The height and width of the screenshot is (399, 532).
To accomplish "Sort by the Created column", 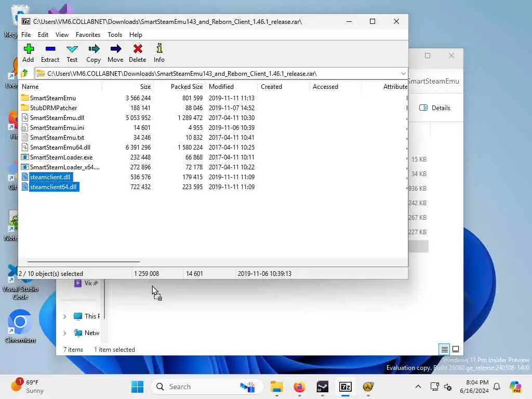I will coord(283,87).
